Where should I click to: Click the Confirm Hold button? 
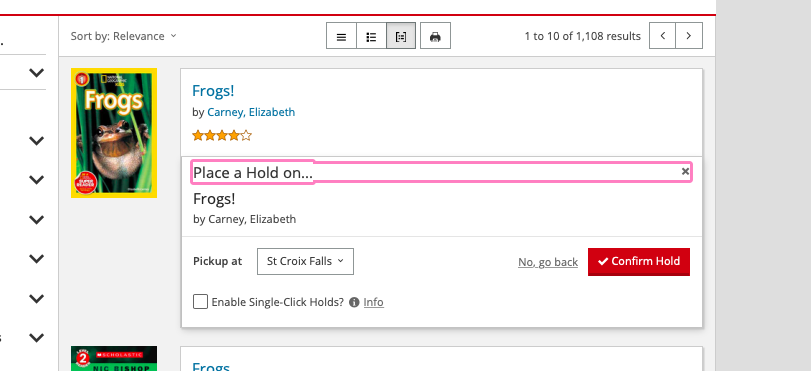[x=639, y=261]
